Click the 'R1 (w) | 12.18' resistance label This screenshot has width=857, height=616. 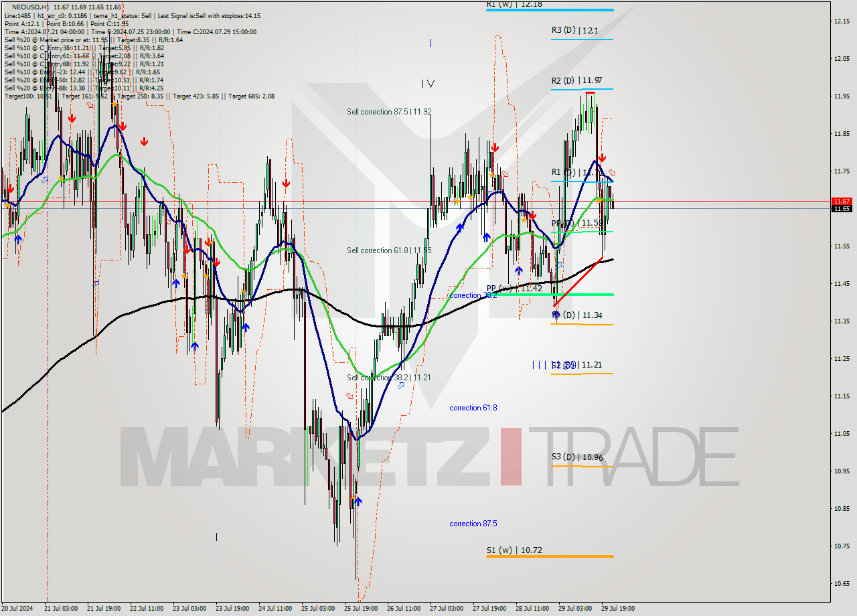pyautogui.click(x=514, y=4)
